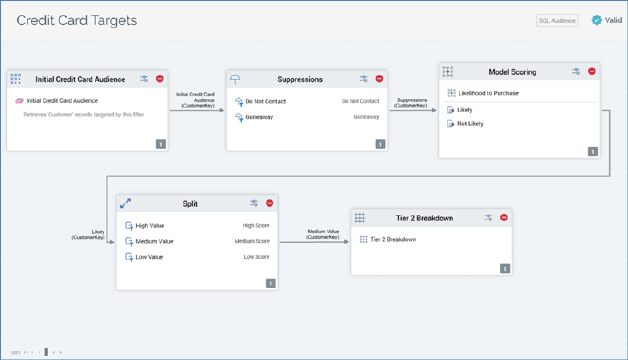The height and width of the screenshot is (360, 628).
Task: Open the Tier 2 Breakdown settings icon
Action: click(x=488, y=217)
